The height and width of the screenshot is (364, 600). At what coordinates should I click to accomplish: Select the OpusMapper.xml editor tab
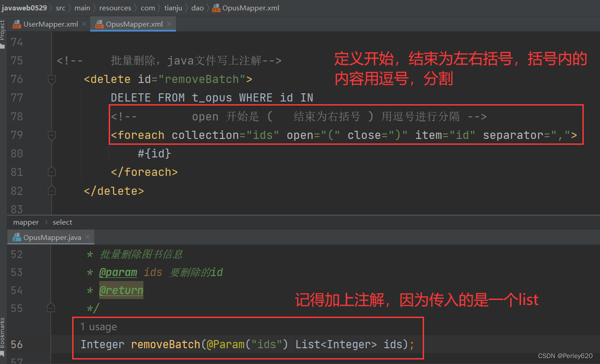coord(133,24)
